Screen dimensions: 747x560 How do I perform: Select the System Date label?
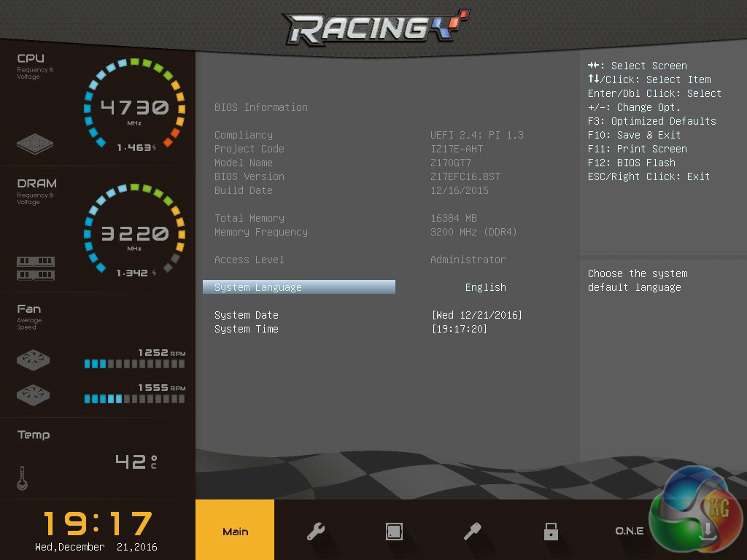tap(246, 315)
